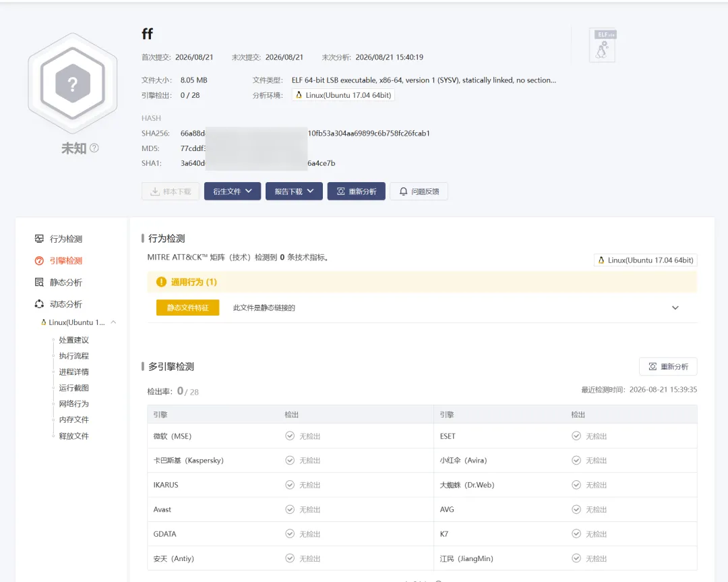The image size is (728, 582).
Task: Click the check icon in the K7 row
Action: tap(576, 533)
